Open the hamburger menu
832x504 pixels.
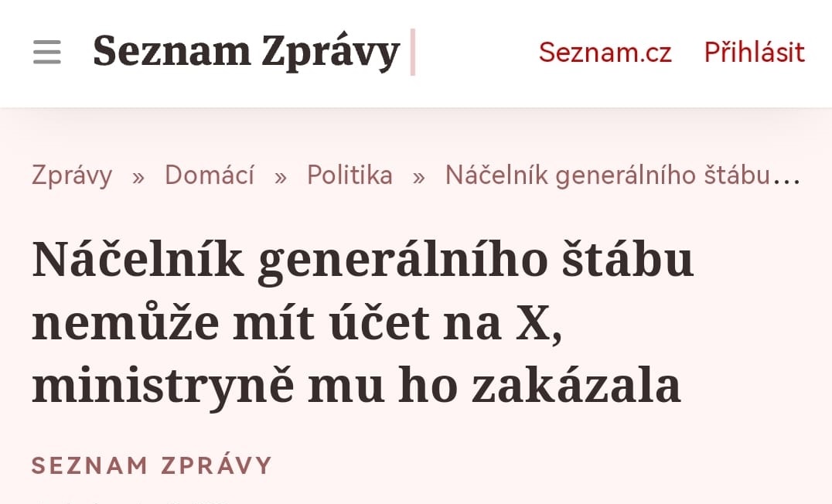coord(46,52)
